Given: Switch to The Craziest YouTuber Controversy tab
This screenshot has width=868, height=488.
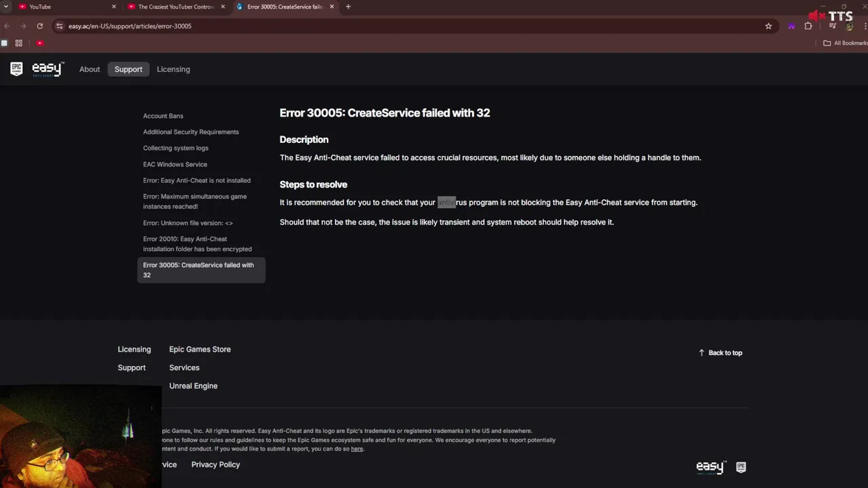Looking at the screenshot, I should click(176, 7).
